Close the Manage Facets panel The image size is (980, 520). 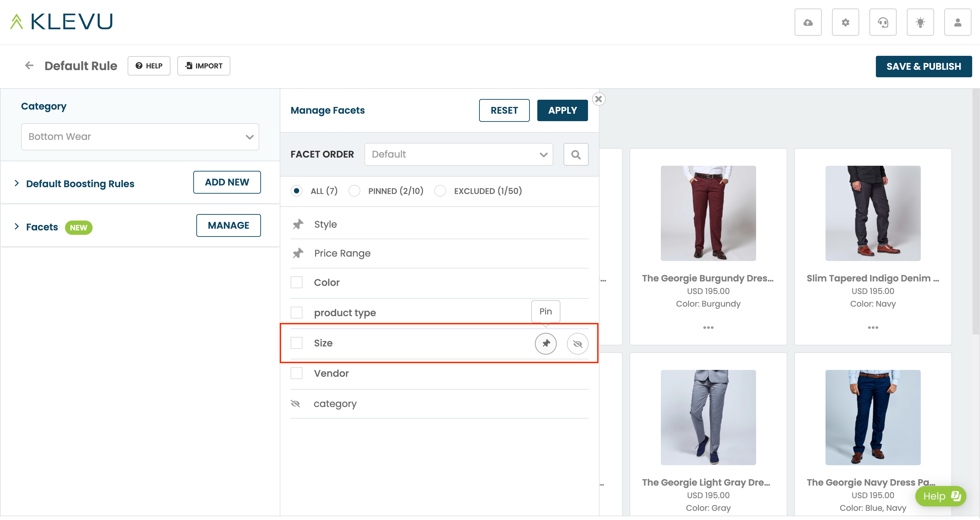(x=599, y=99)
